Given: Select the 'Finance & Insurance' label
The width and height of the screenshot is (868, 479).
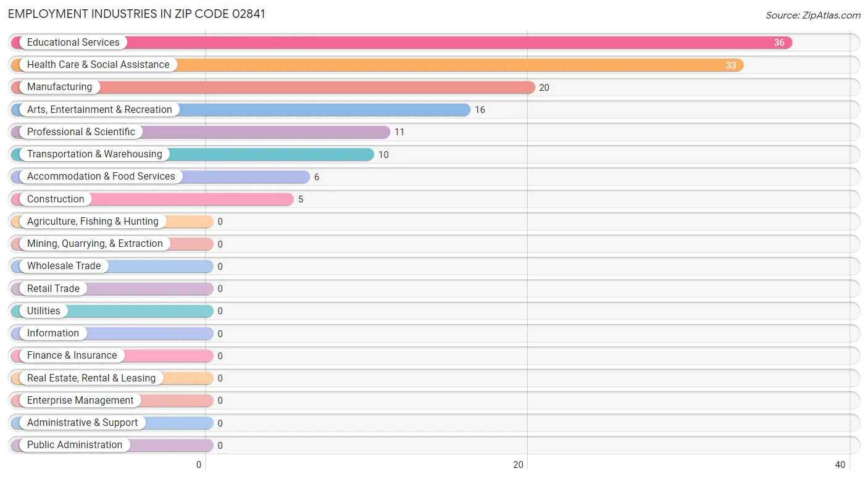Looking at the screenshot, I should [x=72, y=356].
